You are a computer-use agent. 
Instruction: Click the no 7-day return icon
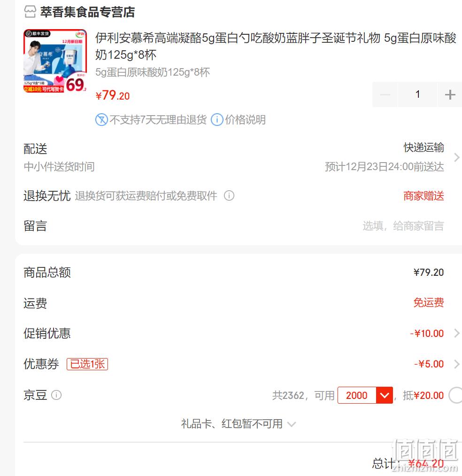coord(101,120)
